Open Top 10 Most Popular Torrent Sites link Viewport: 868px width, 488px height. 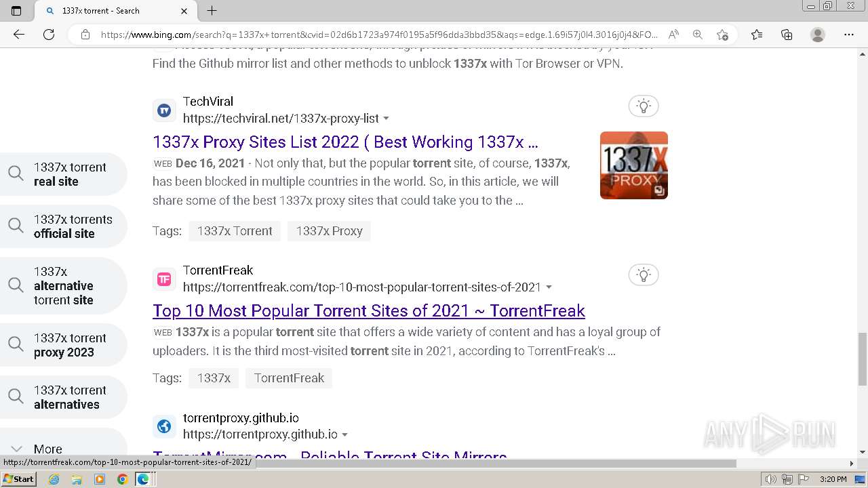[x=369, y=310]
